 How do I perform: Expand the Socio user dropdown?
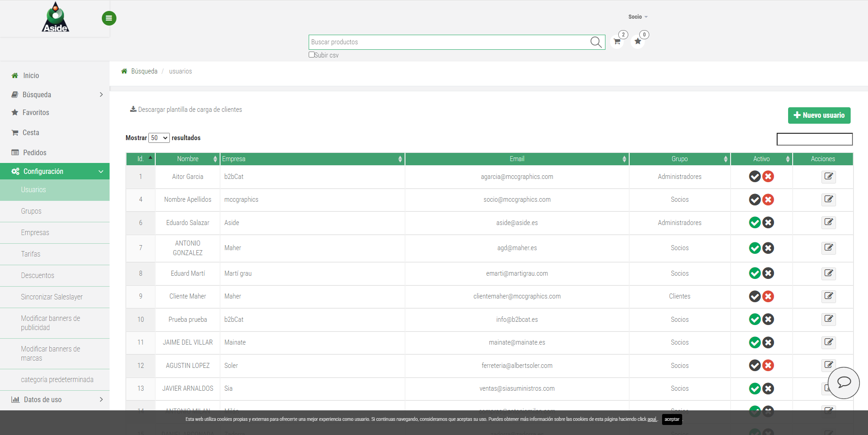coord(637,17)
